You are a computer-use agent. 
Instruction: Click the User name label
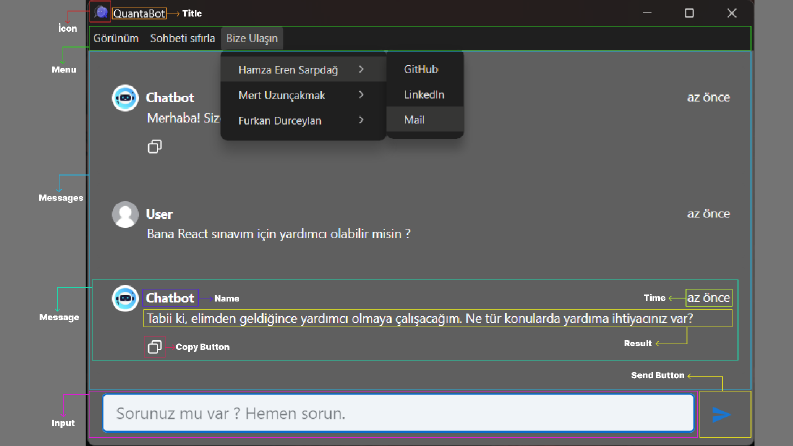point(159,214)
